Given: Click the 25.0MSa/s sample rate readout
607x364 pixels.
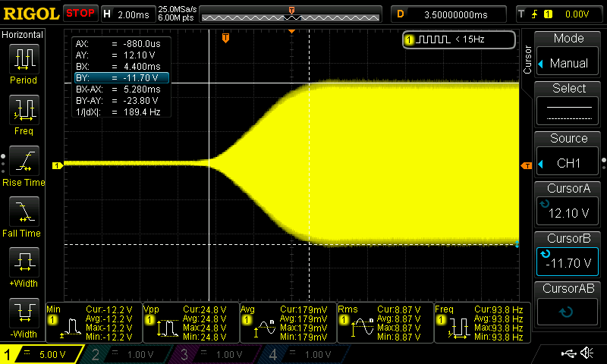Looking at the screenshot, I should 178,9.
